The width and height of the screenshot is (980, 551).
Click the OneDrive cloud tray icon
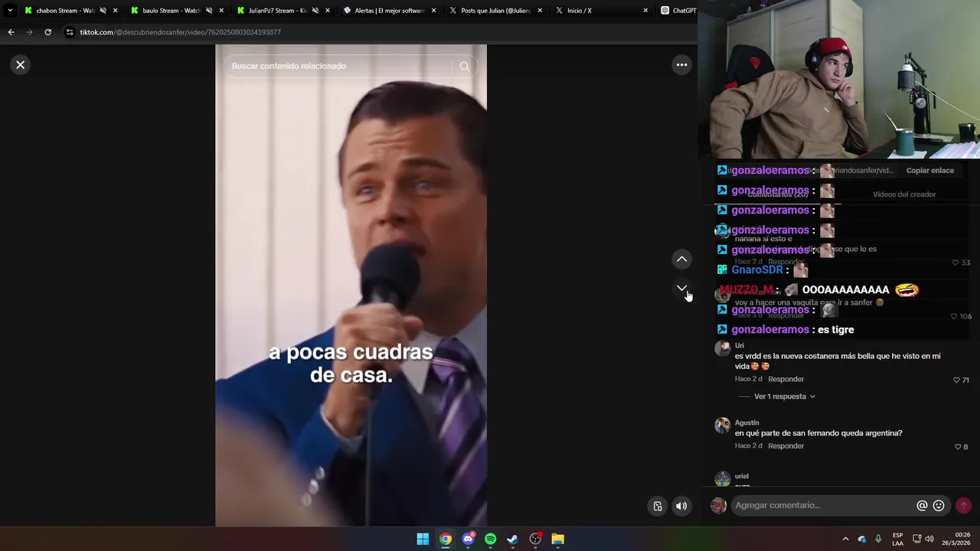pos(862,540)
